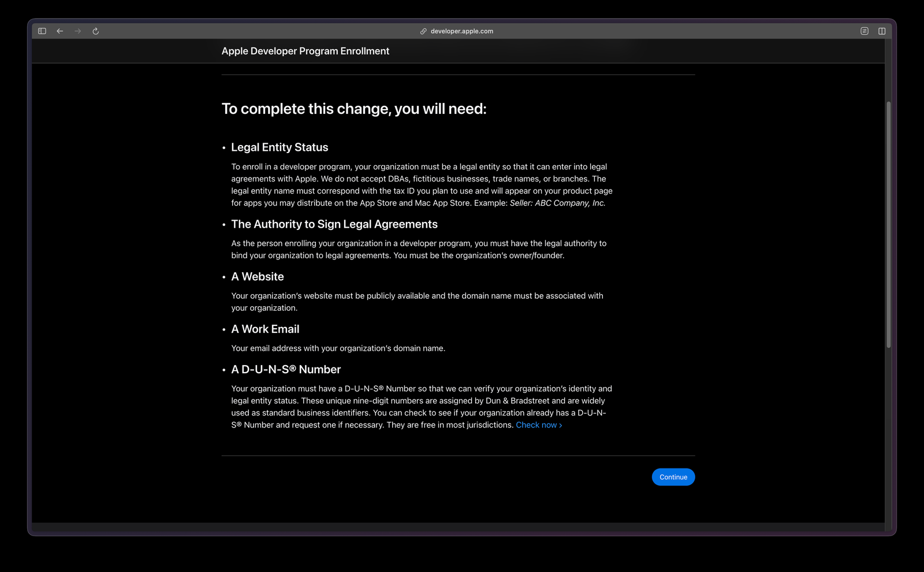Follow the 'Check now' link
924x572 pixels.
point(539,425)
